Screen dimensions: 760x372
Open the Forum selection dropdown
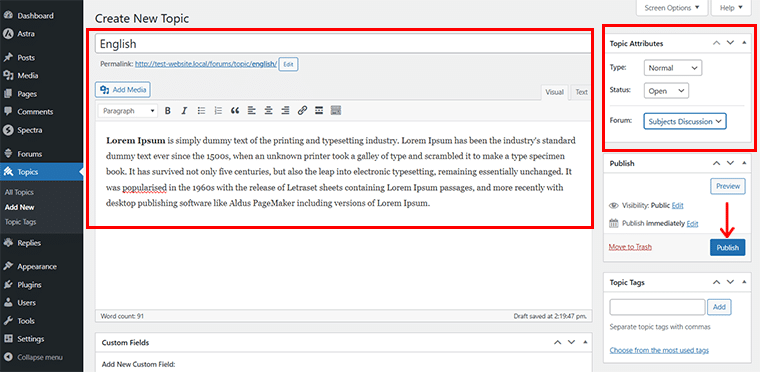(685, 121)
